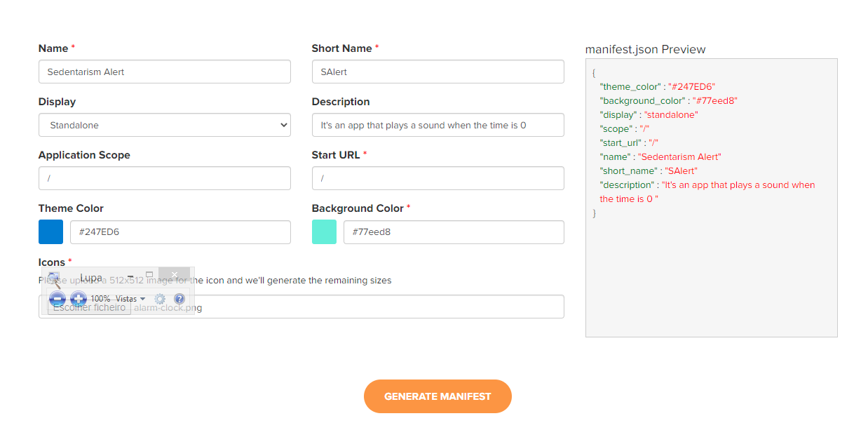Click the Display label
Viewport: 868px width, 423px height.
[57, 102]
